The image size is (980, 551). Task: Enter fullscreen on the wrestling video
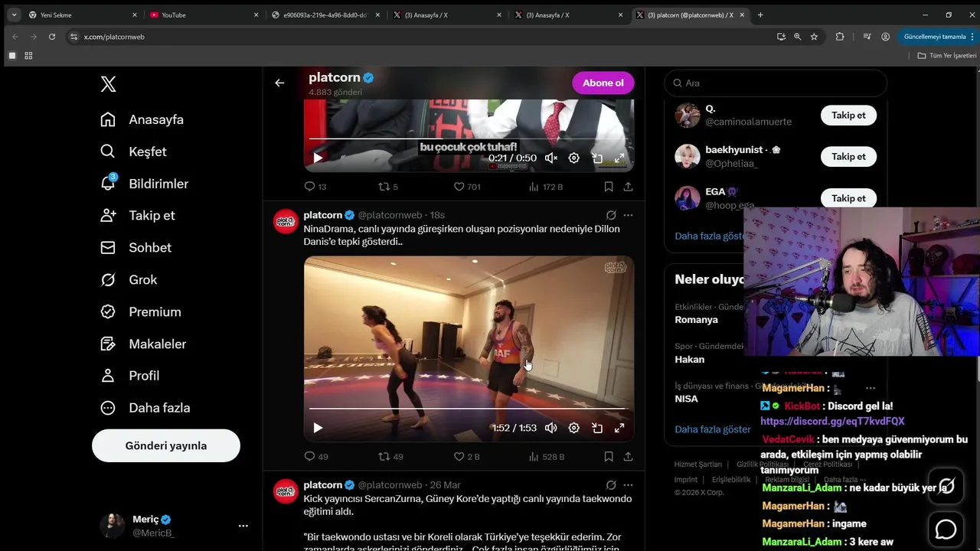pos(619,428)
